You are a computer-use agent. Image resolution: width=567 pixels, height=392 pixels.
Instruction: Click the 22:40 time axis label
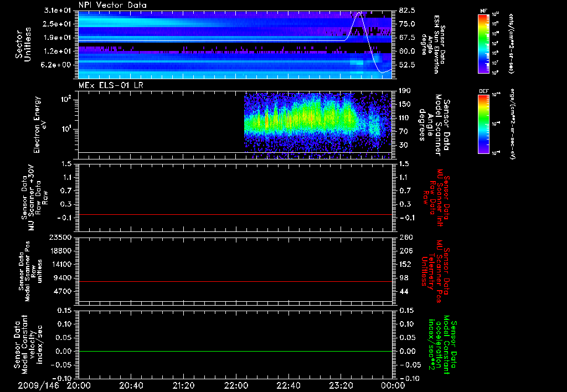click(288, 385)
